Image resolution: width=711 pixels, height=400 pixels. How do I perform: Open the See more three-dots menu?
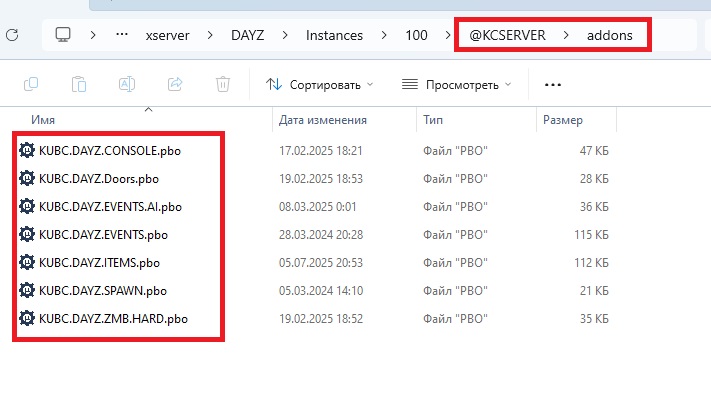click(553, 85)
